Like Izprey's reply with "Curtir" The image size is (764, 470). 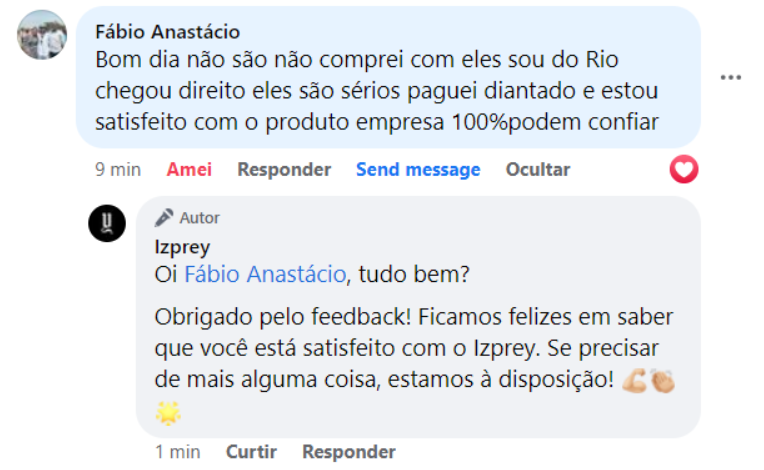tap(251, 452)
